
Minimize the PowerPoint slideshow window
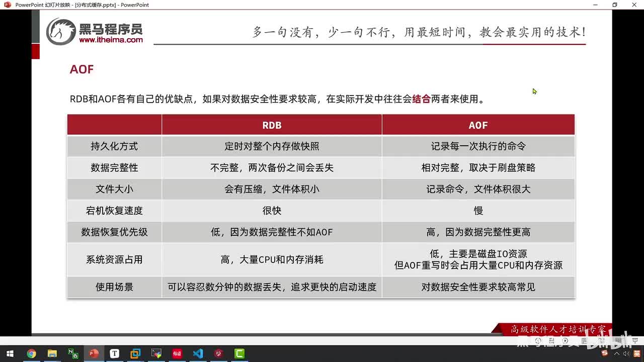595,5
